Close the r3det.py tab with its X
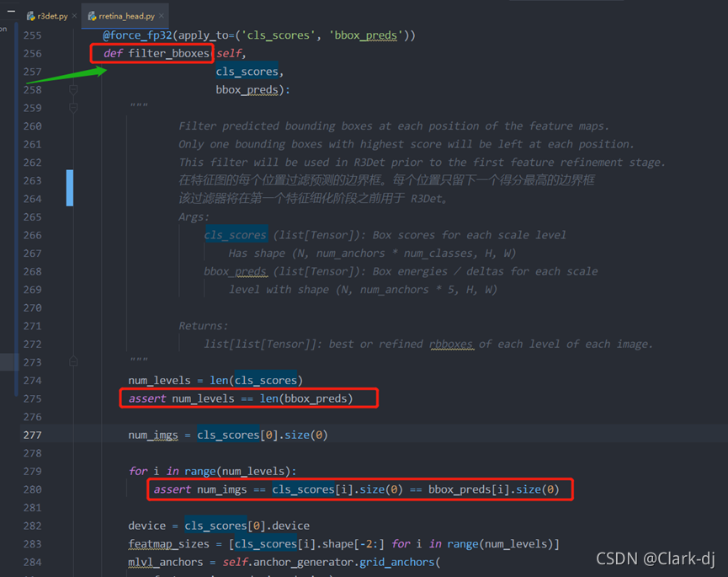The image size is (728, 577). pos(73,15)
